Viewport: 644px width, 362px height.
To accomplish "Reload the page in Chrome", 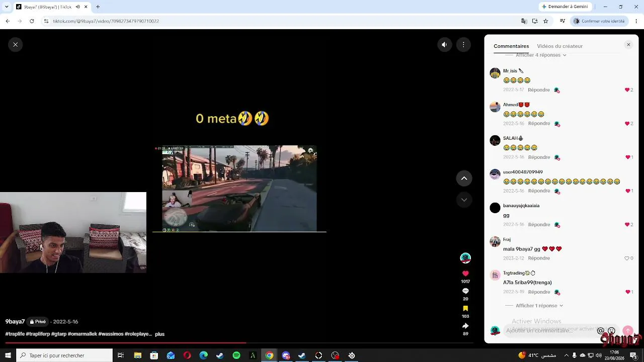I will [x=32, y=21].
